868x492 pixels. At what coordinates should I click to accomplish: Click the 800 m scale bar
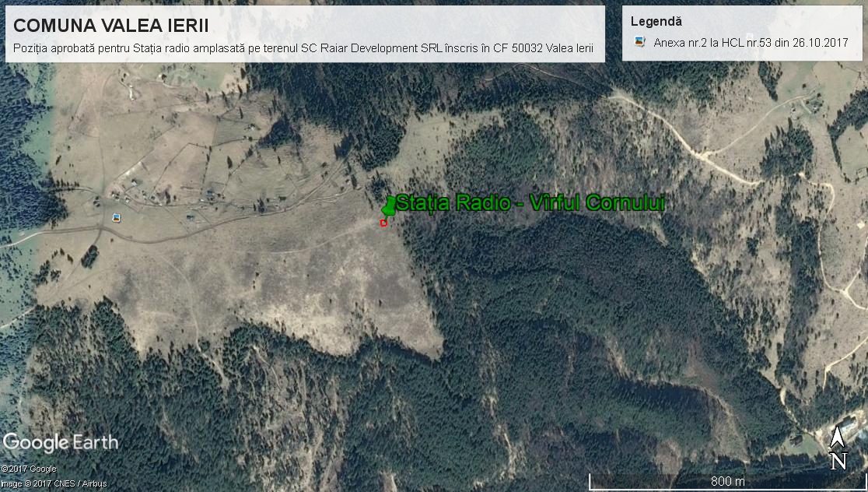point(726,475)
